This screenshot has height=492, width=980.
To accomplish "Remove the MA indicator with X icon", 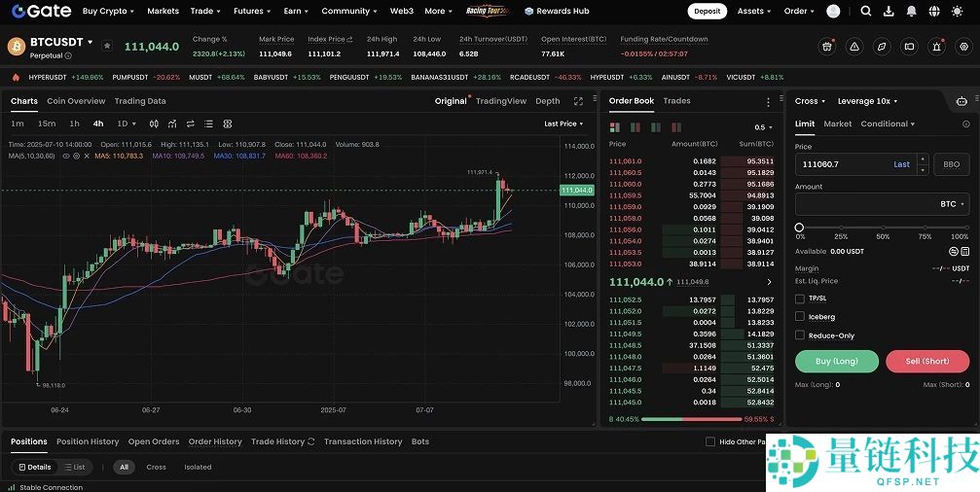I will pyautogui.click(x=87, y=156).
